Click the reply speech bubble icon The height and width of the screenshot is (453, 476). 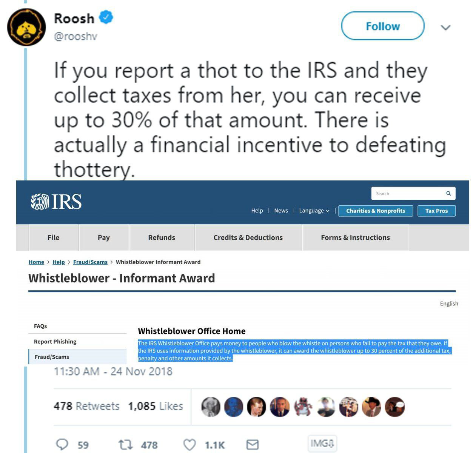click(62, 444)
